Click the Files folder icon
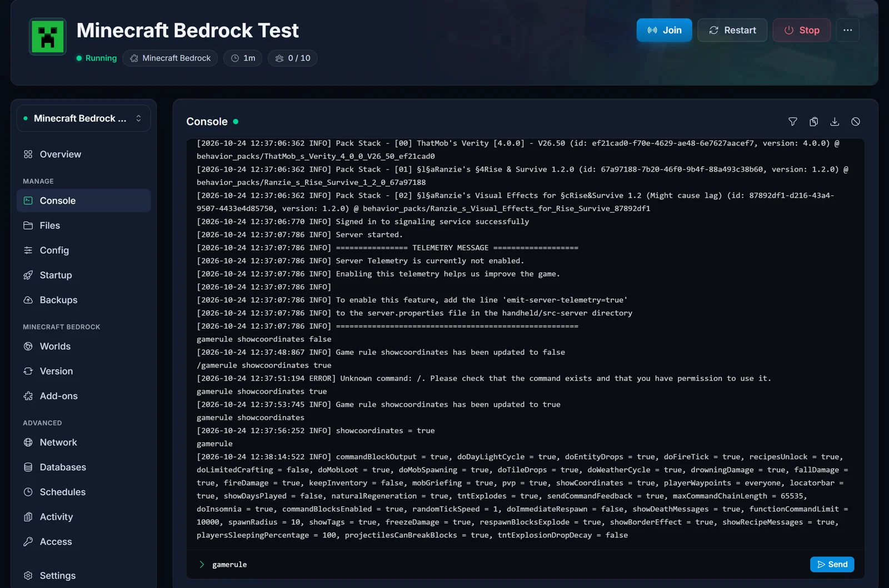Viewport: 889px width, 588px height. click(x=28, y=225)
